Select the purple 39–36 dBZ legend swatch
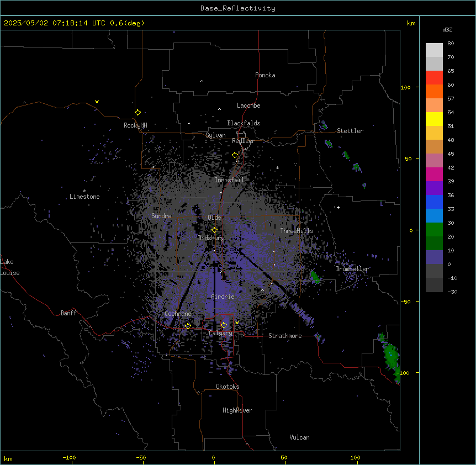The width and height of the screenshot is (476, 465). pyautogui.click(x=434, y=188)
